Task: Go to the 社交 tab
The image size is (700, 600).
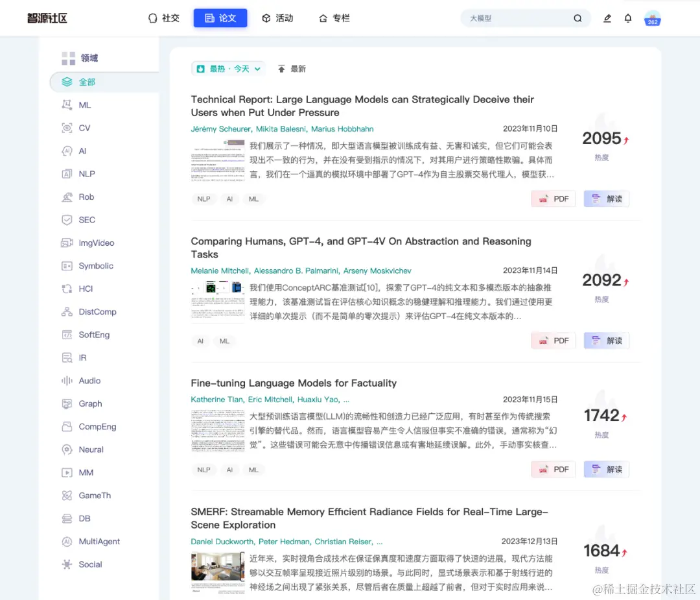Action: 164,18
